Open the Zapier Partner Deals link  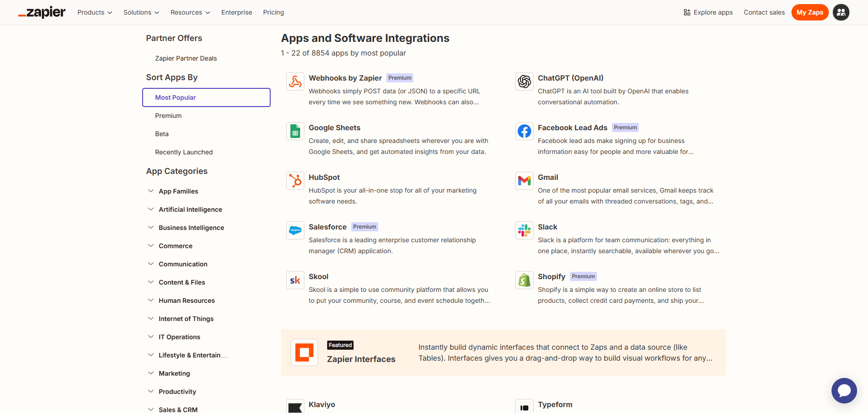186,58
